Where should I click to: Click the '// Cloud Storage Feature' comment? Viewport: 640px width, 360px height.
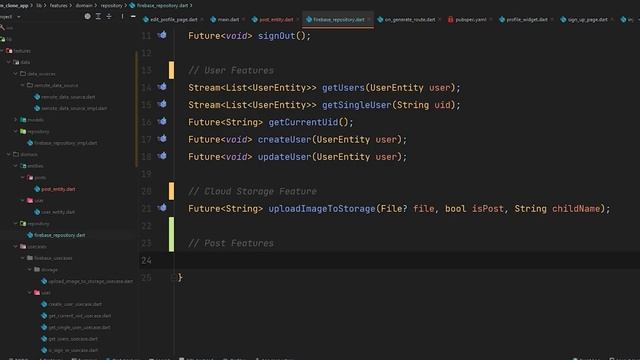[x=252, y=191]
